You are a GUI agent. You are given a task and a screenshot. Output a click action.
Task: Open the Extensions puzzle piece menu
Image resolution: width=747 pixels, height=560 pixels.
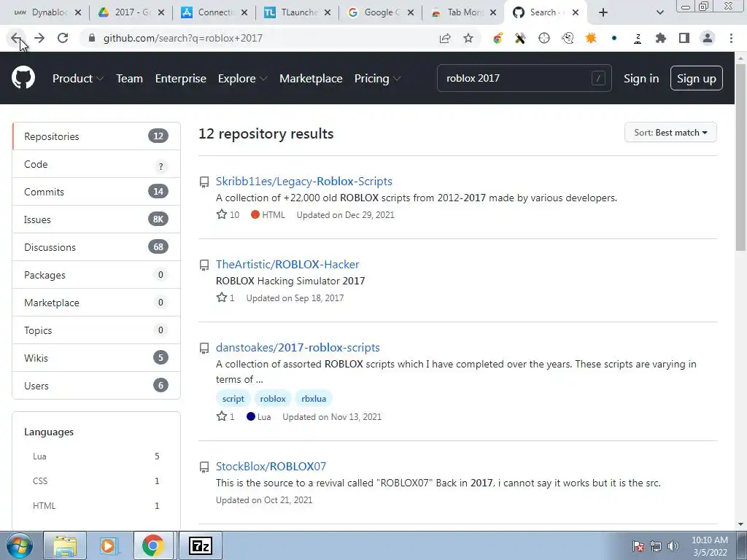pos(660,38)
